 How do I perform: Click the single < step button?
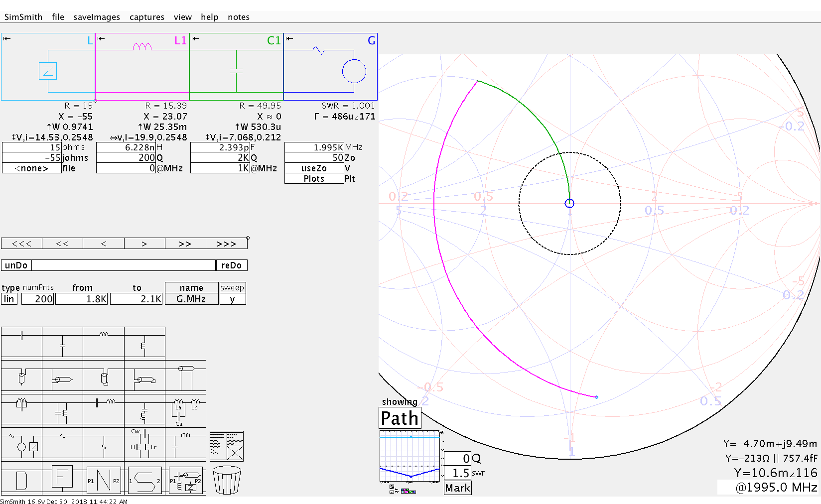104,244
